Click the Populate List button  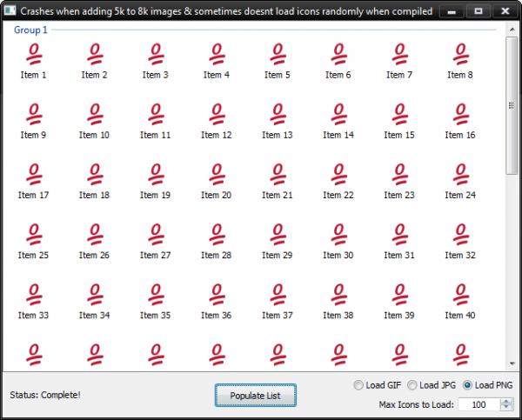255,396
